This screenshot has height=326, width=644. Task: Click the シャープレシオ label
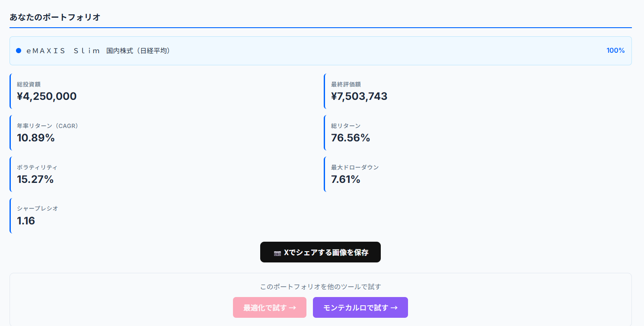pyautogui.click(x=37, y=208)
